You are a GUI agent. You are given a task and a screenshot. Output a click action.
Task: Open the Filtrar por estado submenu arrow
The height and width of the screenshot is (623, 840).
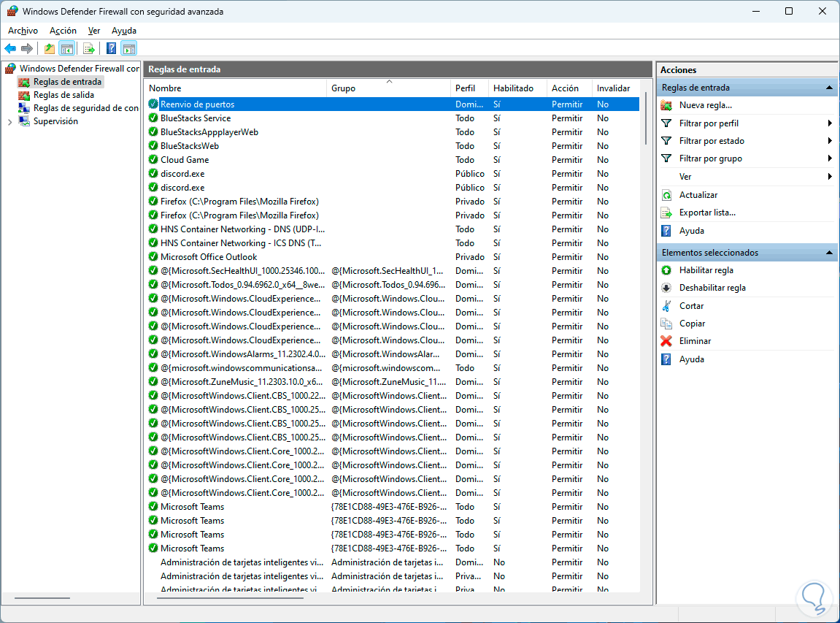[x=829, y=141]
